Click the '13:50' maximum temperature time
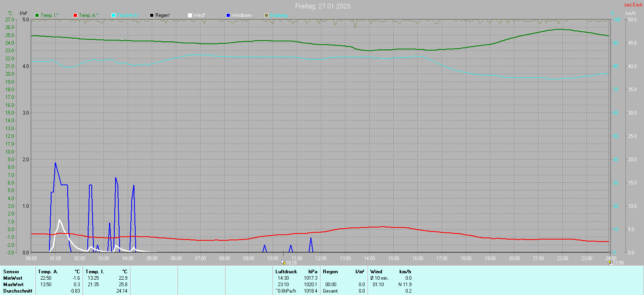The image size is (644, 295). 46,285
